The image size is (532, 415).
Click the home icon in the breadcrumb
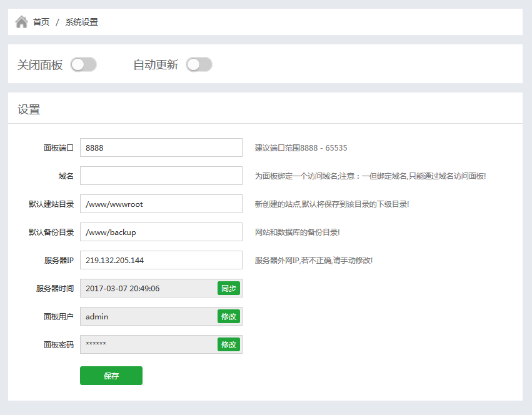coord(22,22)
